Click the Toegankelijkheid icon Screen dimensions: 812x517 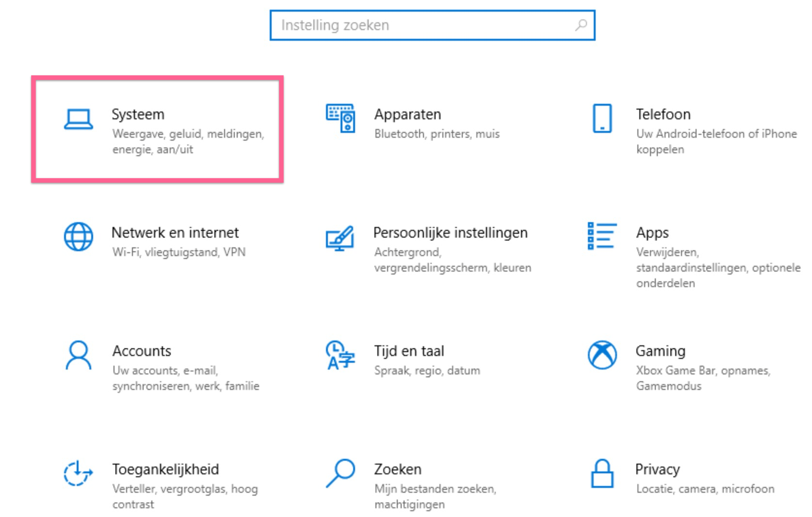pyautogui.click(x=78, y=473)
